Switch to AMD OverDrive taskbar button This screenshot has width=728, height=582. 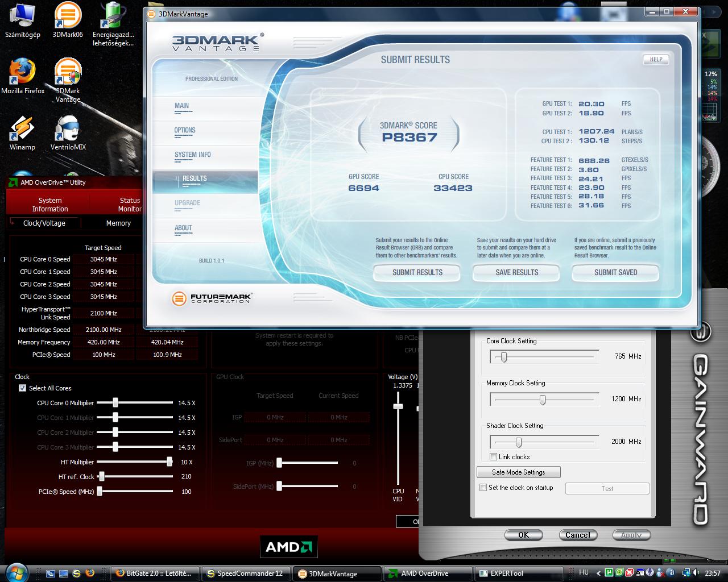point(429,573)
